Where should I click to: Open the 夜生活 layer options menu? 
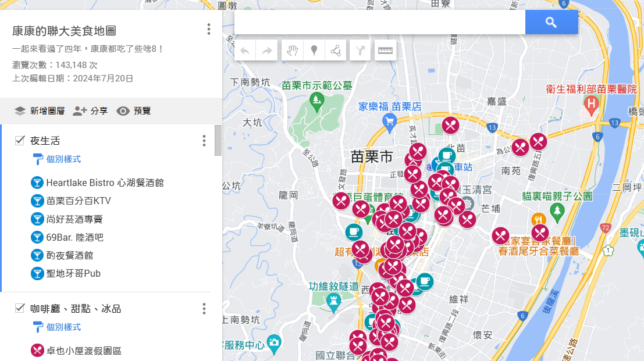(x=204, y=141)
